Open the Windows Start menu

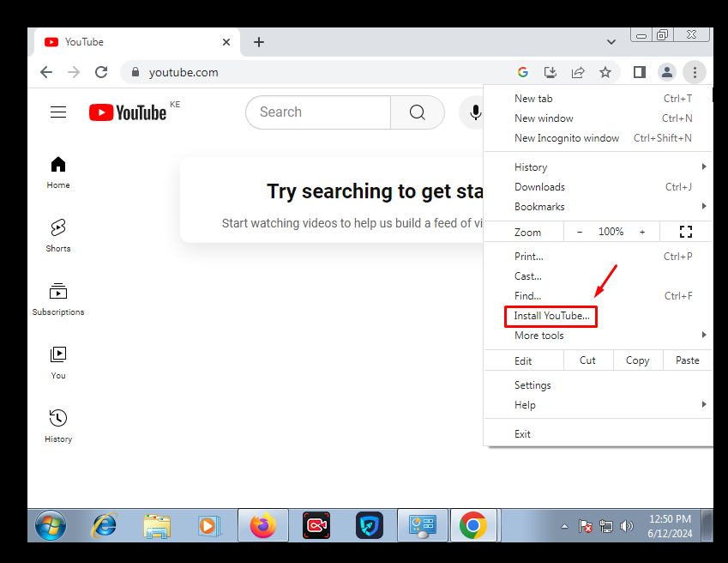click(x=51, y=525)
